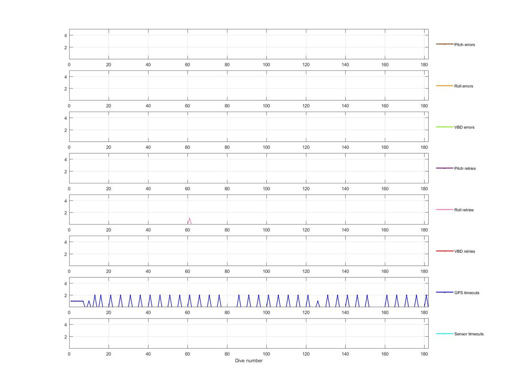
Task: Click y-axis tick 2 on the GPS timeouts plot
Action: pos(65,295)
